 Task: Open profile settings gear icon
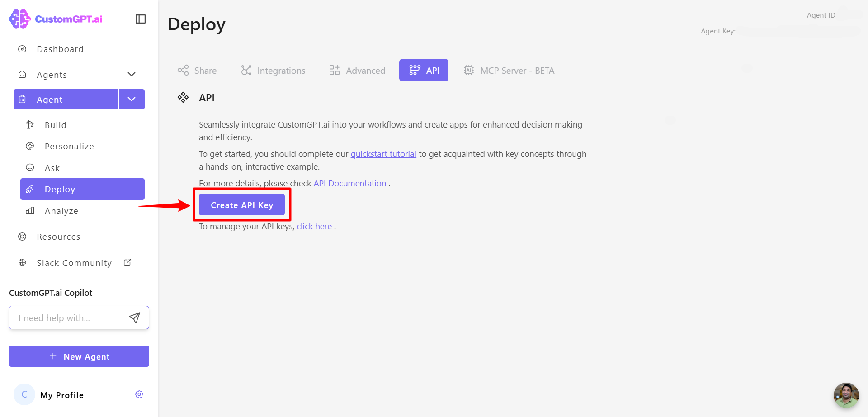[x=139, y=394]
